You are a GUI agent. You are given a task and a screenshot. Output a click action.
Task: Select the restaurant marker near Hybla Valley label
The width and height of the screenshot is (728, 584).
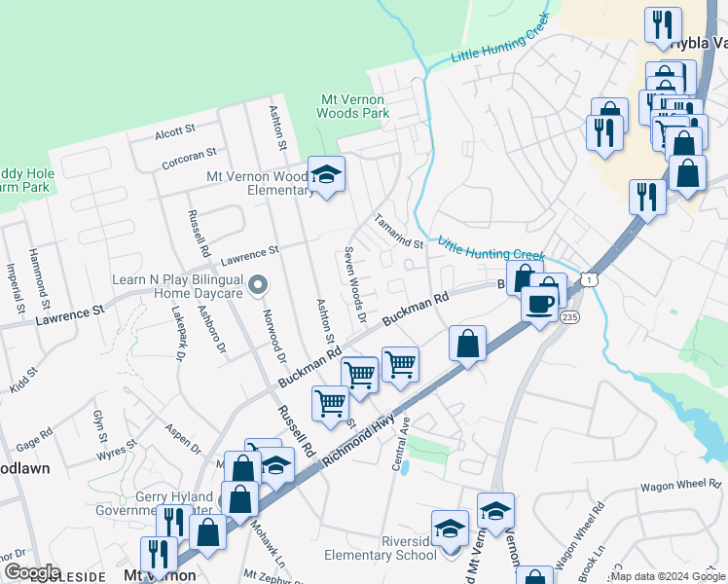[664, 25]
